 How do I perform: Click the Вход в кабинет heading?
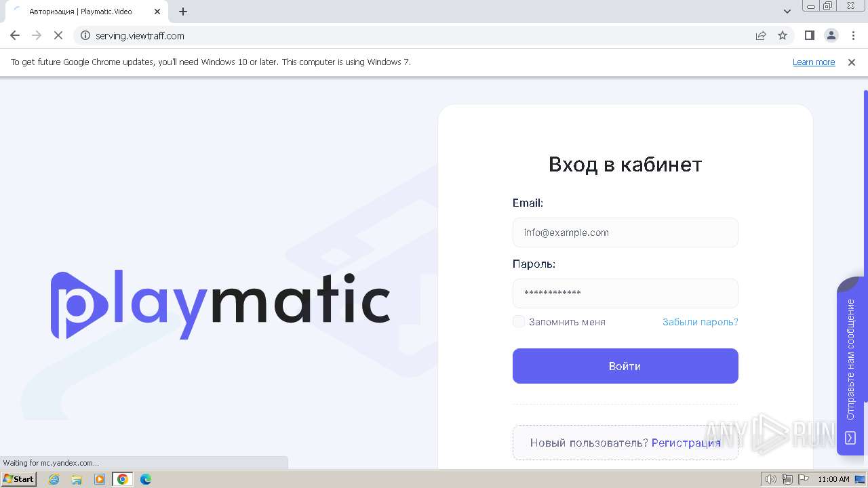[625, 165]
